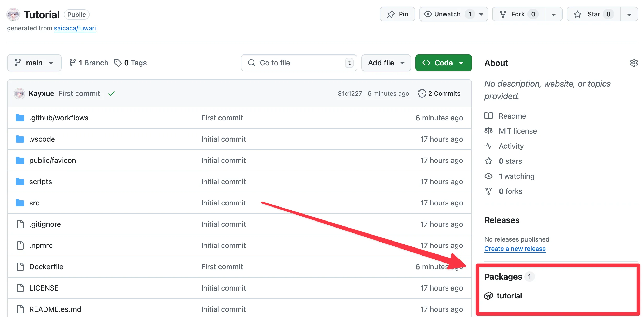Click the package cube icon beside tutorial
Screen dimensions: 644x317
[489, 296]
